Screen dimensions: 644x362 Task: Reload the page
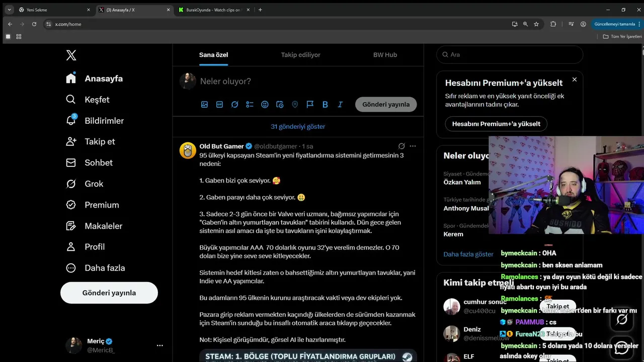point(34,24)
